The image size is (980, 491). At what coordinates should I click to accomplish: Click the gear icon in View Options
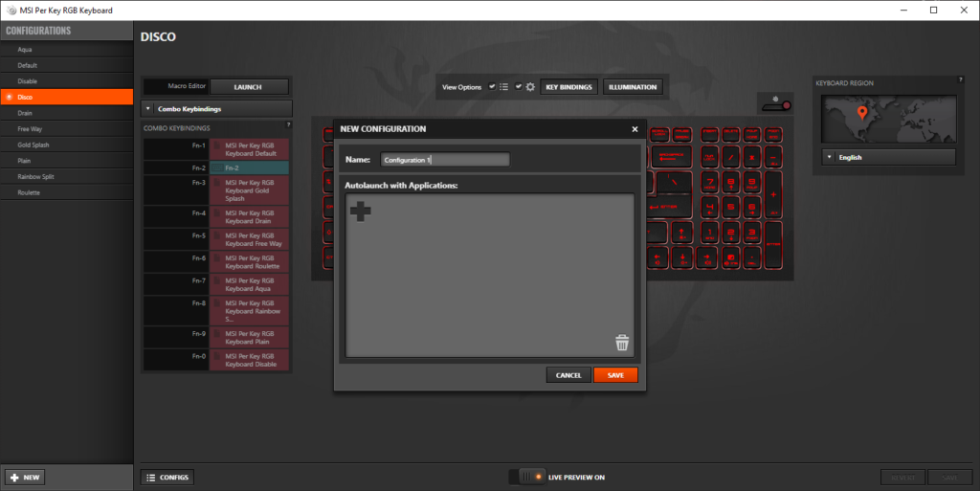tap(530, 87)
